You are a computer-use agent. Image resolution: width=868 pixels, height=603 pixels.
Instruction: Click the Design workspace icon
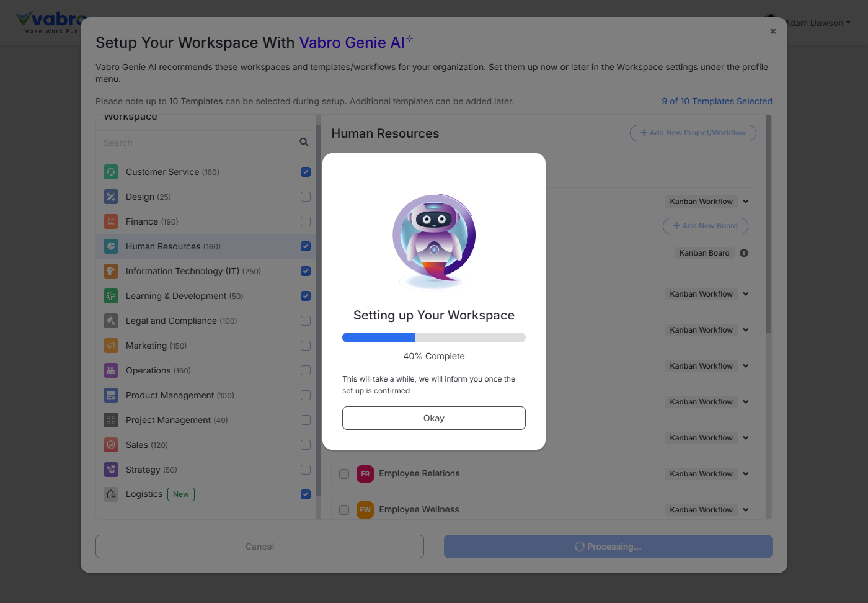point(111,197)
